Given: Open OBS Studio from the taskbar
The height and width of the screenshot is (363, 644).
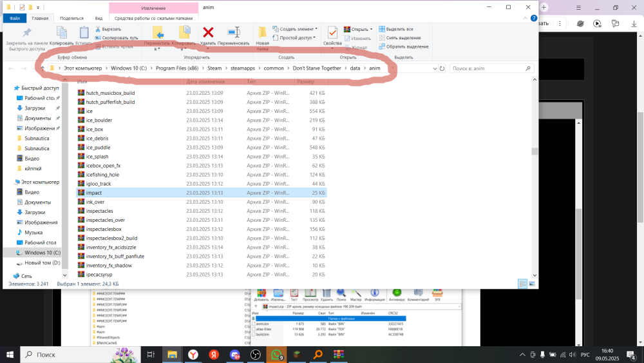Looking at the screenshot, I should (256, 355).
